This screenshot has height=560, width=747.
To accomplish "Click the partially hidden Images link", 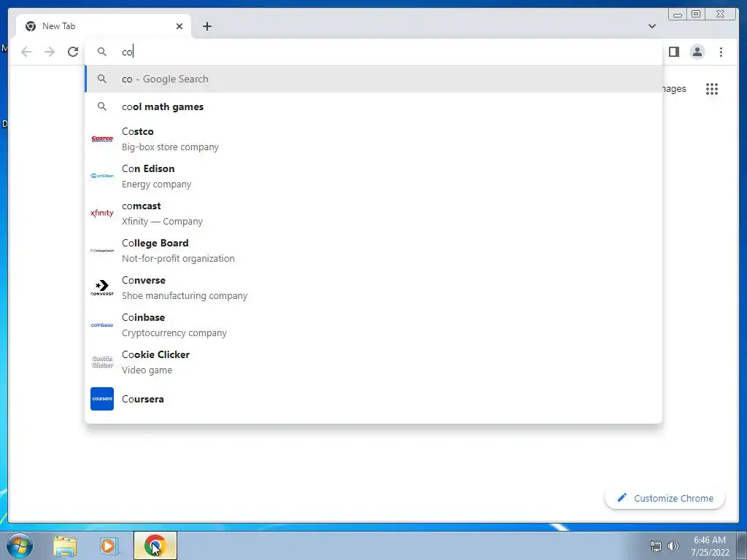I will coord(674,88).
